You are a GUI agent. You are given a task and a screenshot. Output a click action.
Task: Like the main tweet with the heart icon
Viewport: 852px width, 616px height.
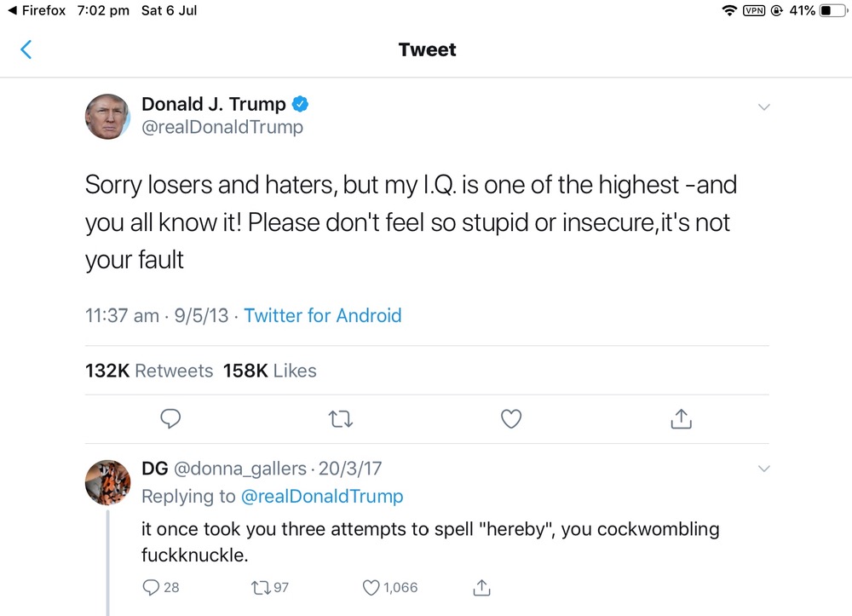tap(511, 418)
